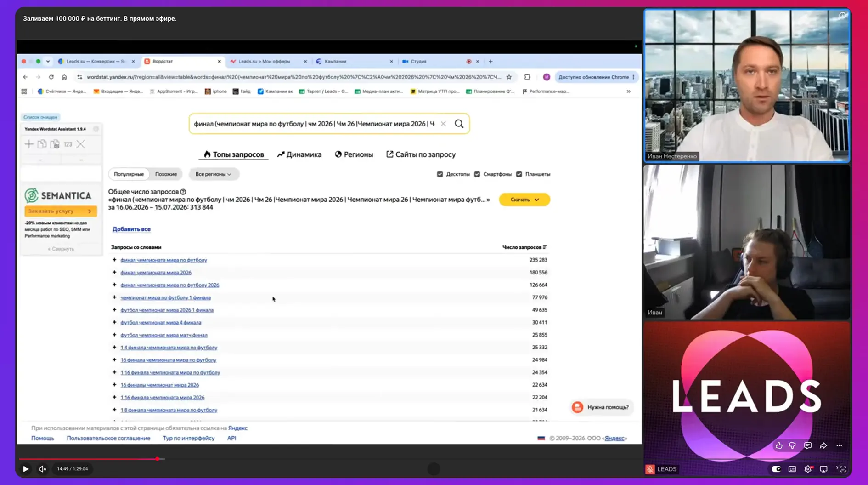This screenshot has height=485, width=868.
Task: Share the video with arrow icon
Action: [x=823, y=445]
